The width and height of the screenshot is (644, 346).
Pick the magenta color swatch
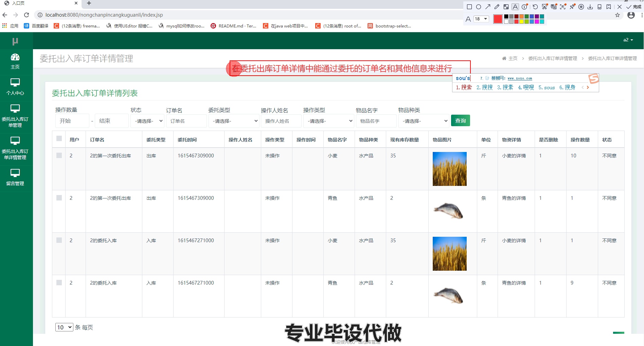pos(537,22)
